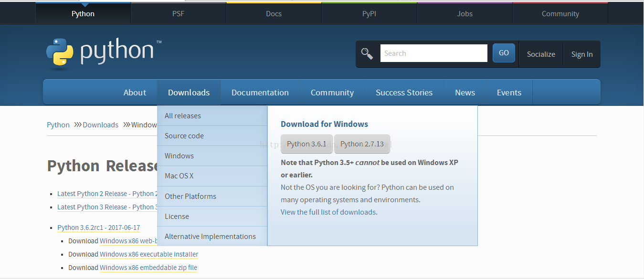Image resolution: width=644 pixels, height=279 pixels.
Task: Open the About navigation menu
Action: pos(135,93)
